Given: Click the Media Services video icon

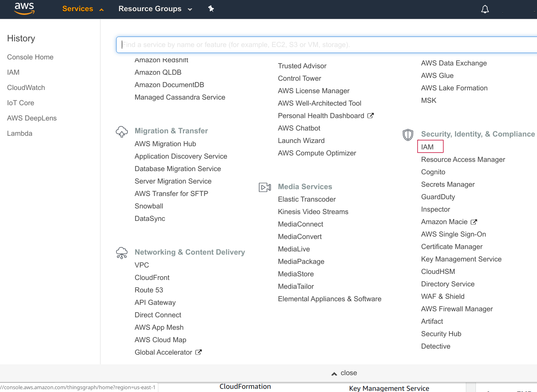Looking at the screenshot, I should (x=265, y=187).
